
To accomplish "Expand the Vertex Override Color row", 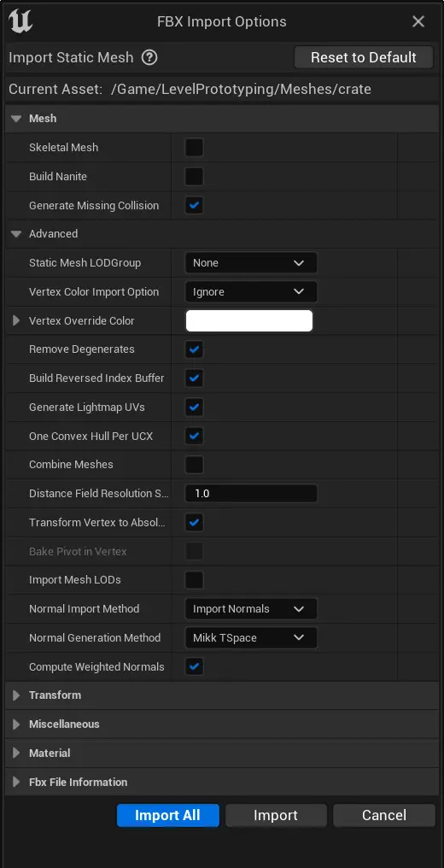I will 16,320.
